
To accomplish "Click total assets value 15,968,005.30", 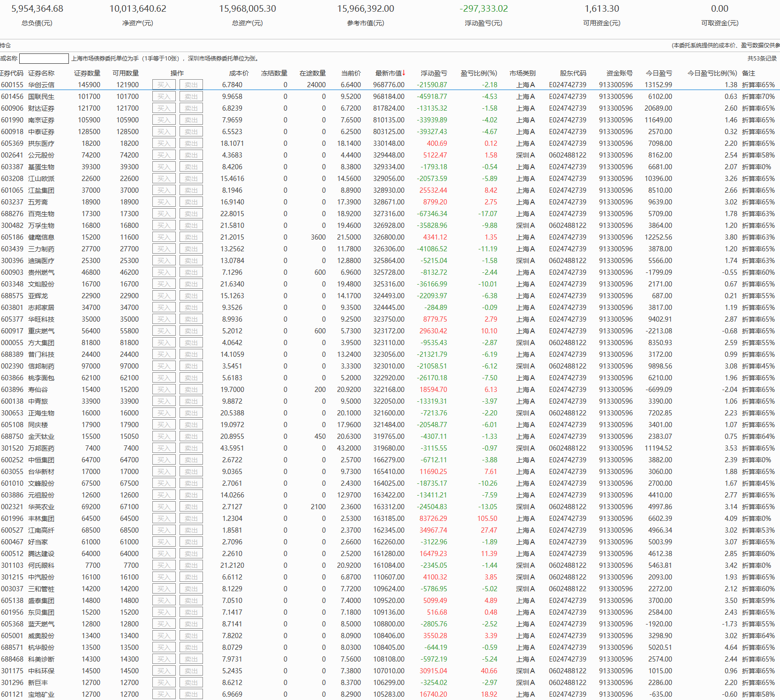I will pos(247,9).
